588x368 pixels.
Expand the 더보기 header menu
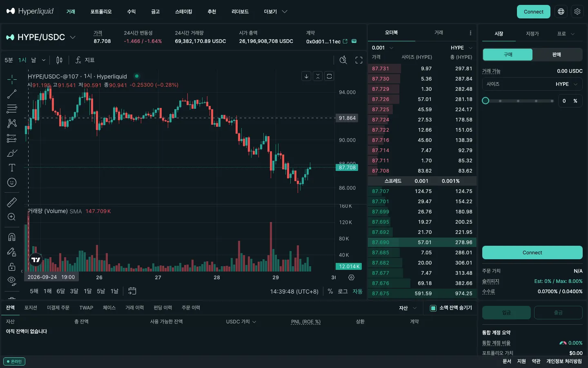[276, 11]
